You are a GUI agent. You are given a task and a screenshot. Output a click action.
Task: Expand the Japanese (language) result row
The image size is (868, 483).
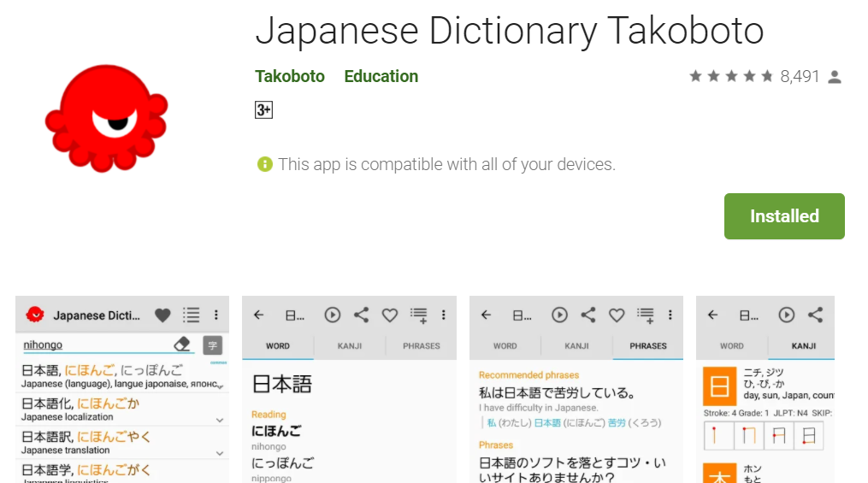click(x=221, y=386)
